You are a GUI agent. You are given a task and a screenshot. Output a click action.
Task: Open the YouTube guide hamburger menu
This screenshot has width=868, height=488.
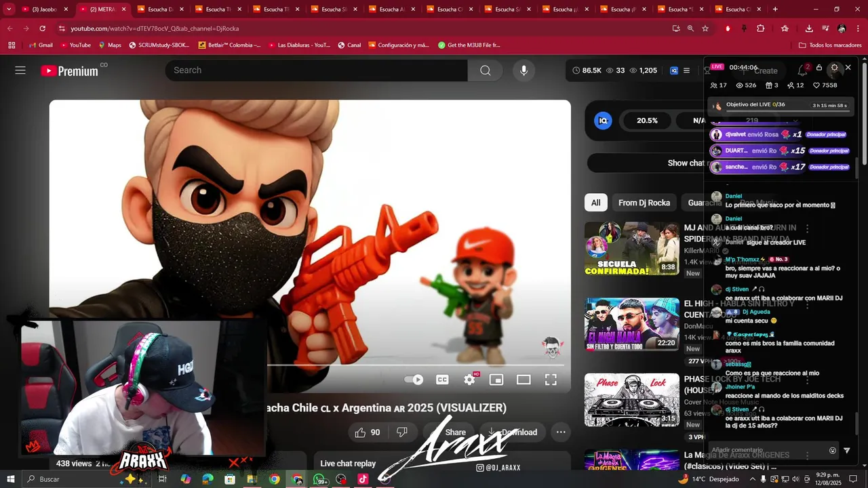[20, 70]
